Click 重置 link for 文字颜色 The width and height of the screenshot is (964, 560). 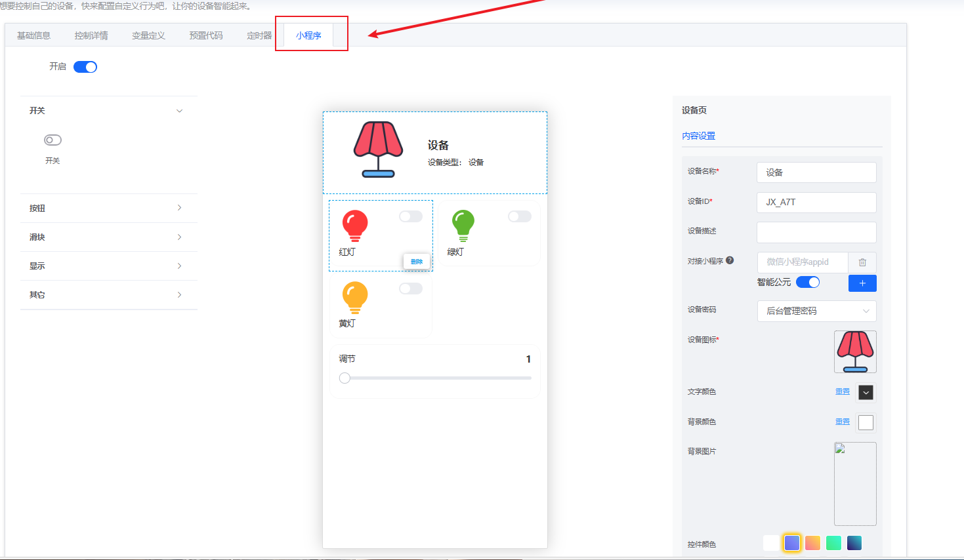click(843, 391)
